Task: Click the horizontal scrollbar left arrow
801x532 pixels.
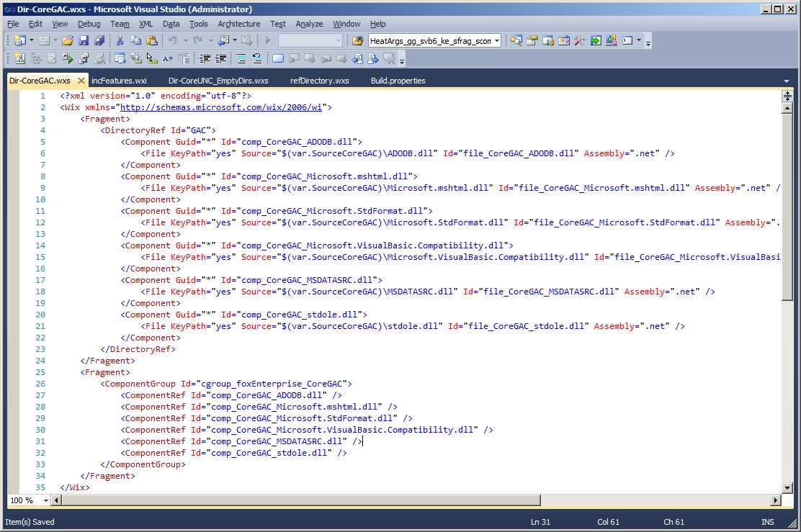Action: click(x=57, y=500)
